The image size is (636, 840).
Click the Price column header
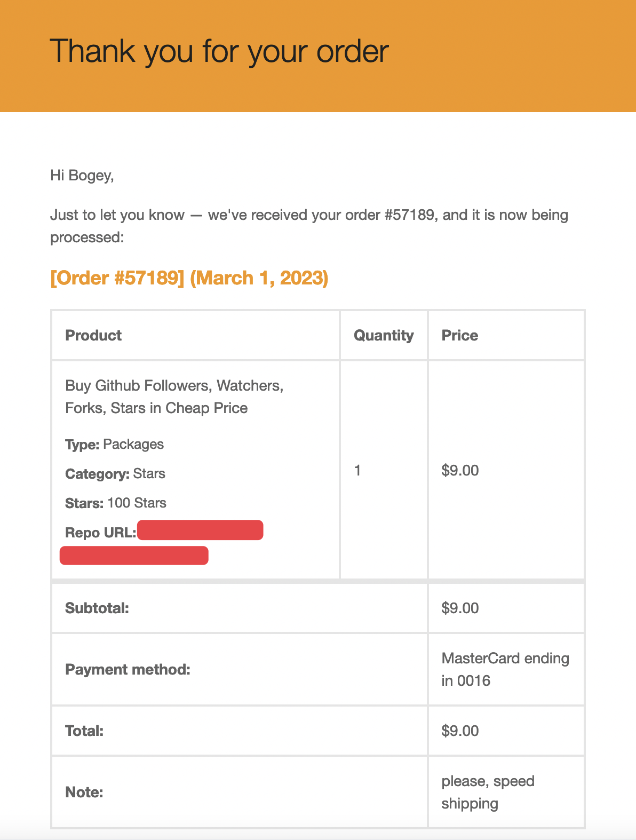pyautogui.click(x=459, y=335)
